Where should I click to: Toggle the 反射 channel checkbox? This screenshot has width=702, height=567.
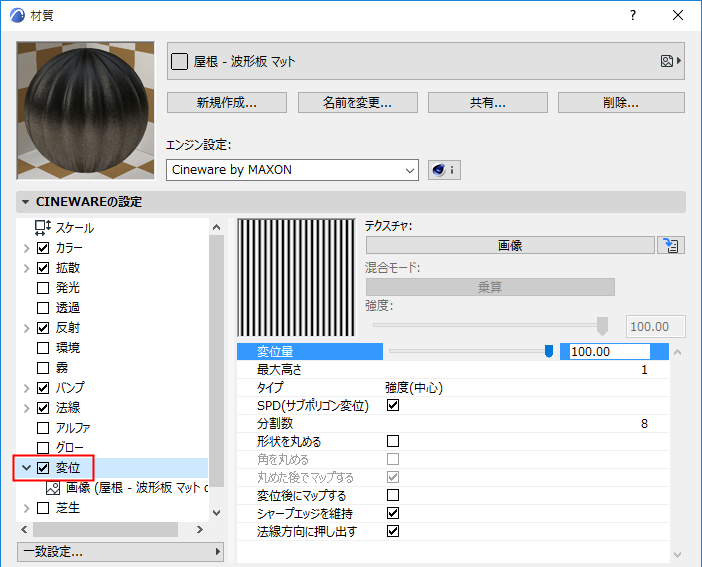tap(43, 328)
